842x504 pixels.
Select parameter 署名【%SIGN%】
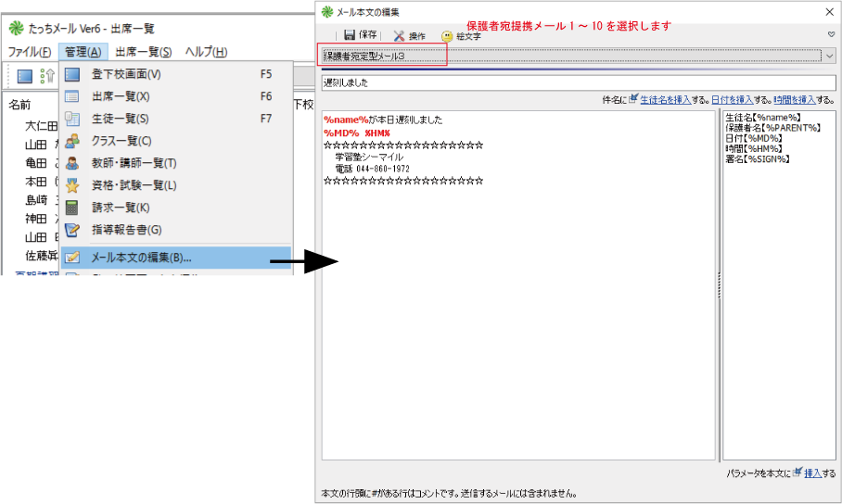click(758, 158)
